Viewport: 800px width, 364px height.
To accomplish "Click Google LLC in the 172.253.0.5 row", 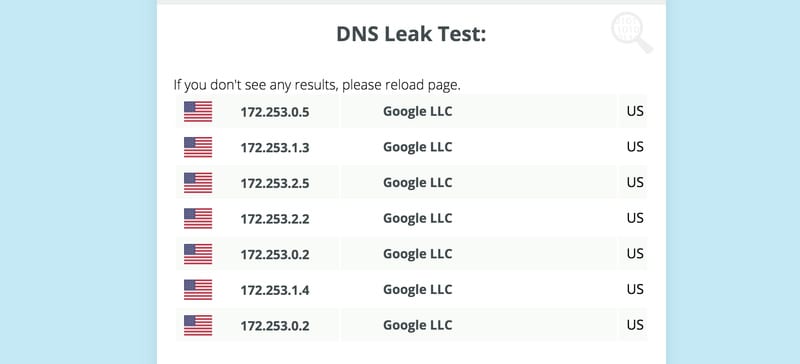I will coord(417,111).
